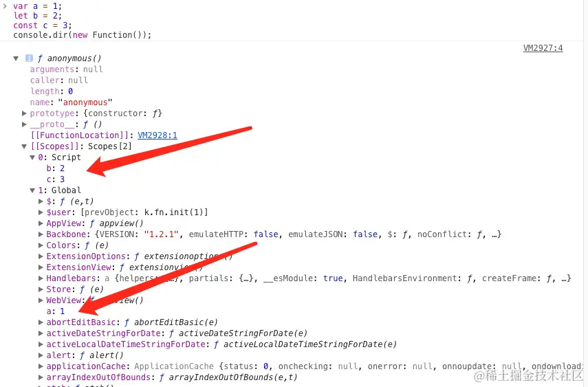Select the 'b: 2' script variable

[56, 168]
